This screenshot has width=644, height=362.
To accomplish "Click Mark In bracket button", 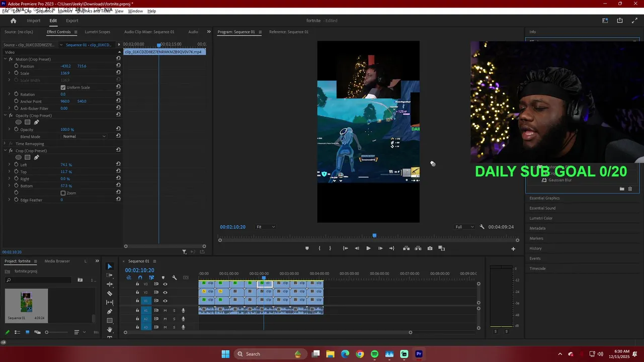I will point(319,248).
